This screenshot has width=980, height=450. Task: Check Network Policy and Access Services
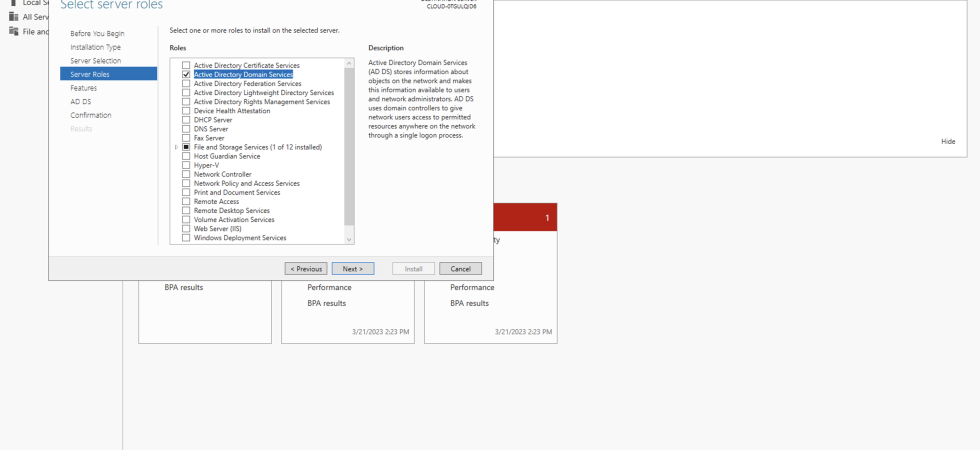coord(186,183)
